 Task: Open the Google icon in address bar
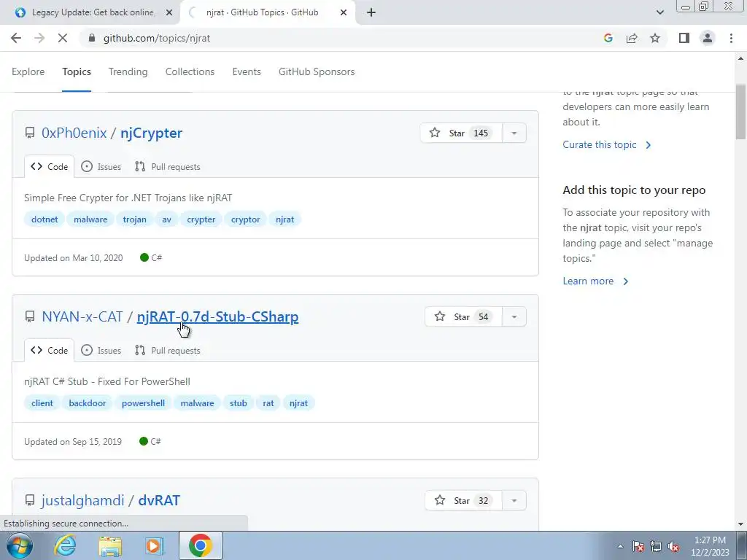608,38
